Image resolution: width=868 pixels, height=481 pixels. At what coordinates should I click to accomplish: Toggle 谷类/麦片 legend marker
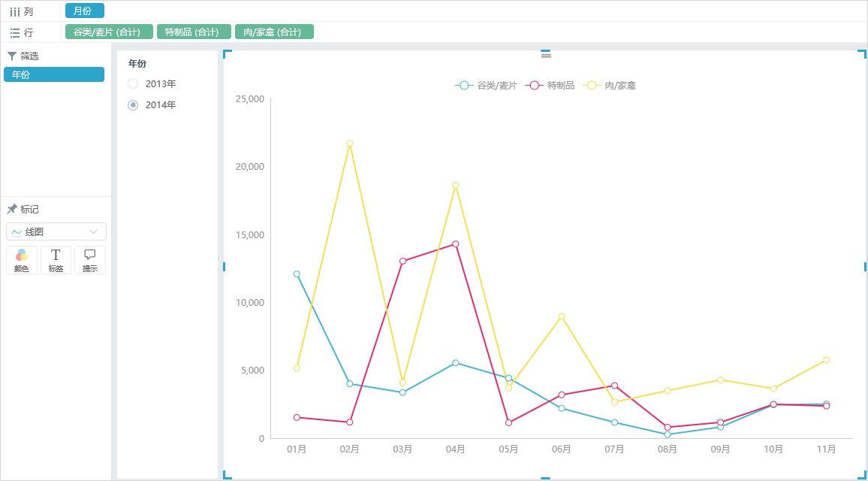click(464, 86)
